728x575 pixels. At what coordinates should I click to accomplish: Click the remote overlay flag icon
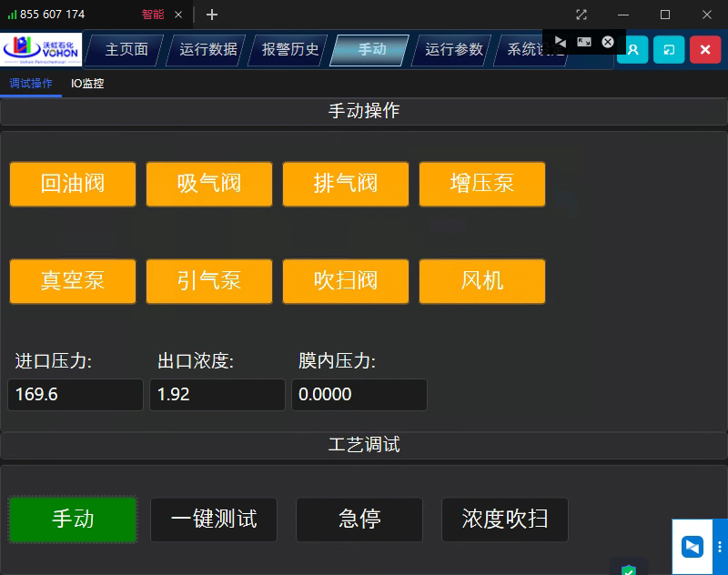(561, 42)
